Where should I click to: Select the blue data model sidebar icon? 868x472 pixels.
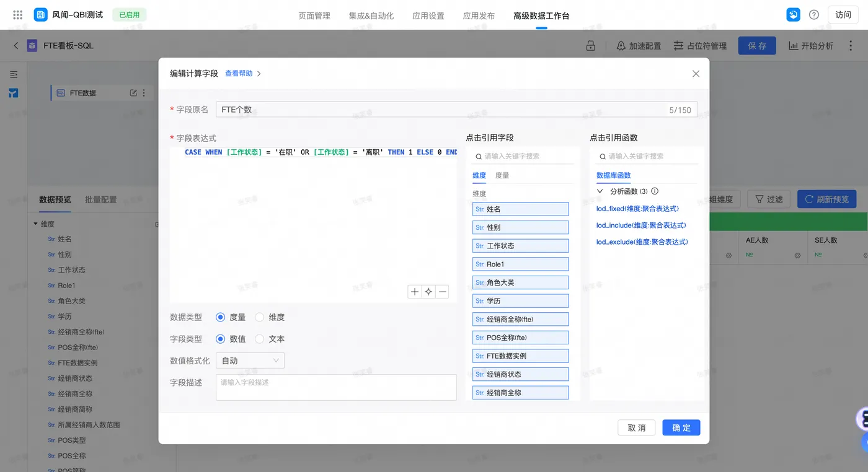pyautogui.click(x=13, y=93)
